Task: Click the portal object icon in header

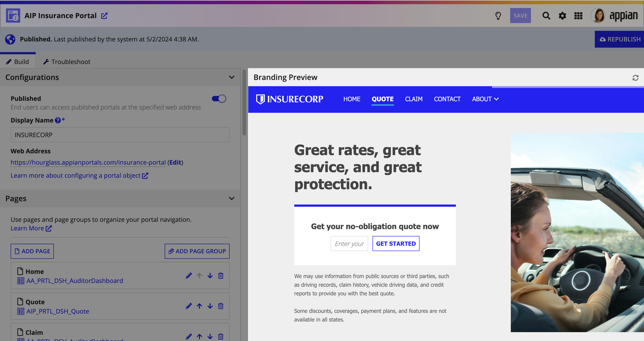Action: point(13,16)
